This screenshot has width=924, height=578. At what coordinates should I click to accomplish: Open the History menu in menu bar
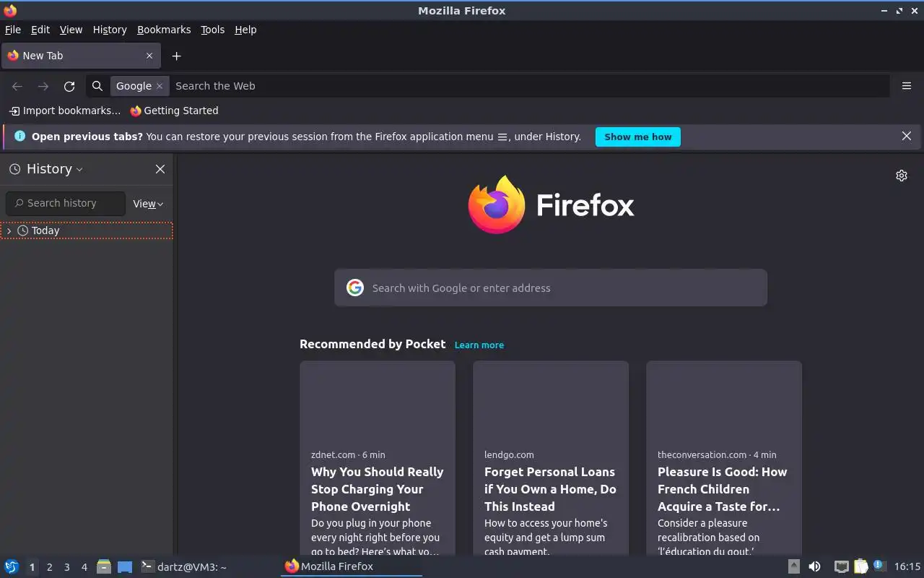coord(110,30)
